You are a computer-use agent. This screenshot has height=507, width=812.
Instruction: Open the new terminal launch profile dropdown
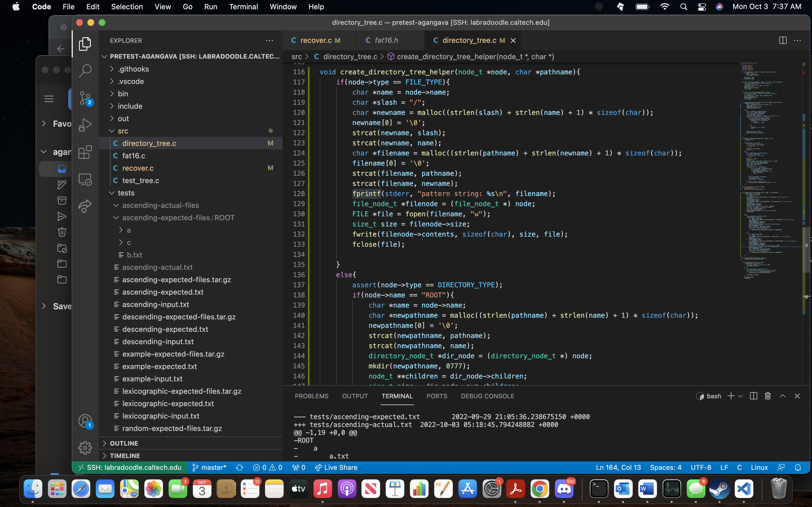click(741, 396)
